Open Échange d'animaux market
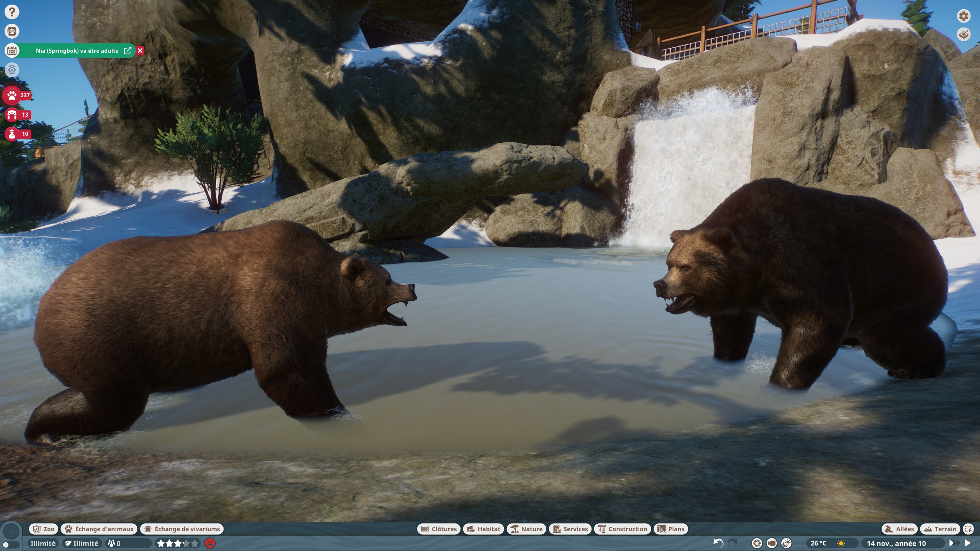The image size is (980, 551). coord(99,529)
